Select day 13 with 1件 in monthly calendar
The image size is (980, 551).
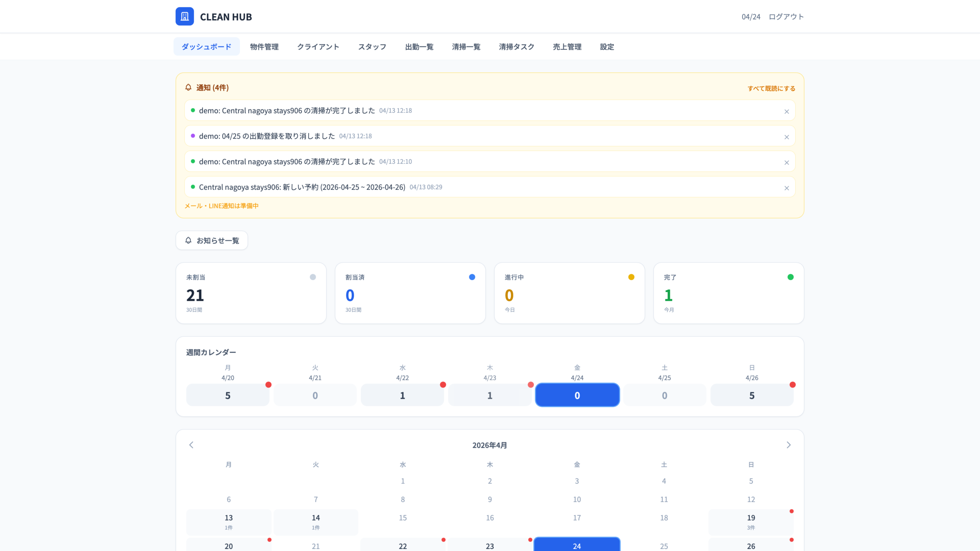[x=229, y=522]
